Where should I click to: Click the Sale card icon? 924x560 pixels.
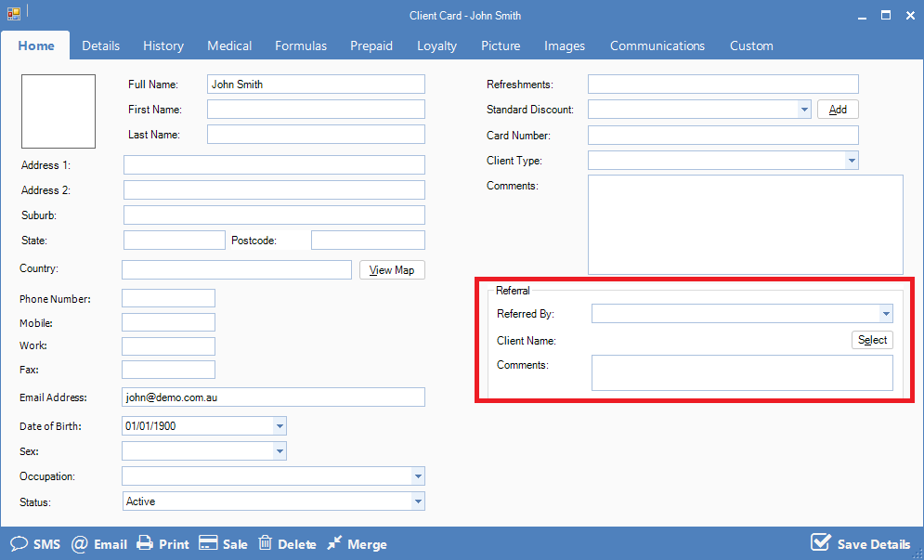208,543
